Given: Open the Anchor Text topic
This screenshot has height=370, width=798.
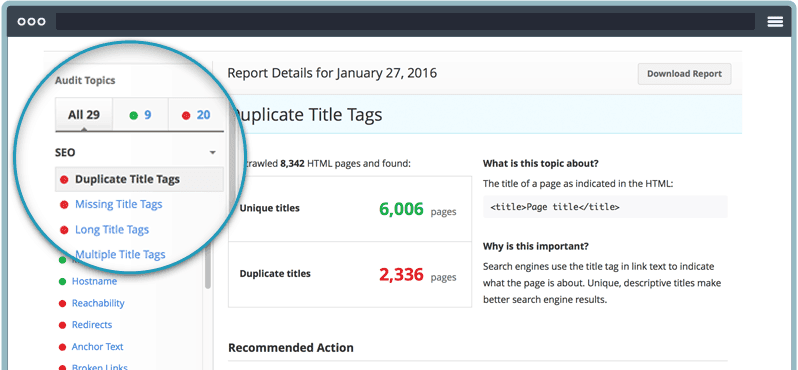Looking at the screenshot, I should coord(98,347).
